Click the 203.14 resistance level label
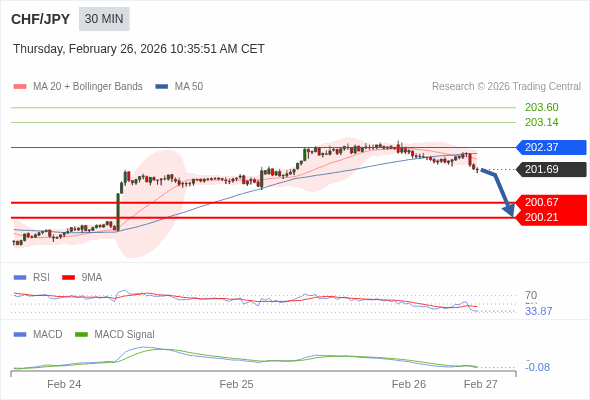 [541, 122]
